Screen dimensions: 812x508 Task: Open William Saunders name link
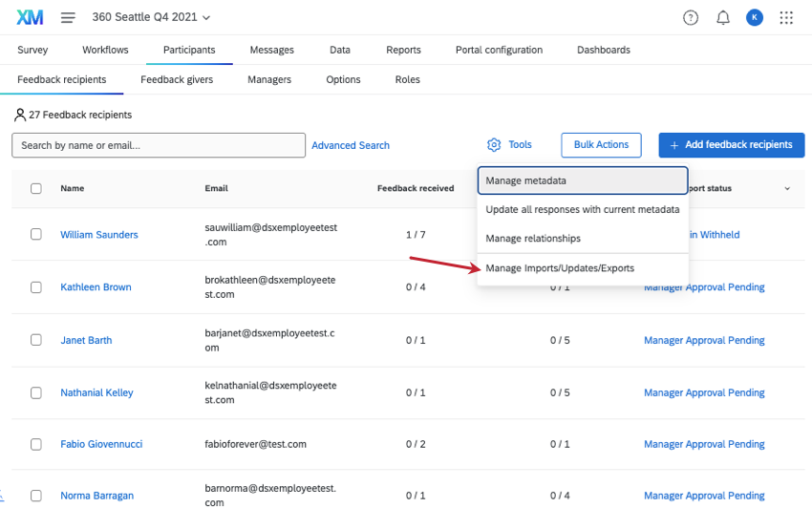pos(99,235)
